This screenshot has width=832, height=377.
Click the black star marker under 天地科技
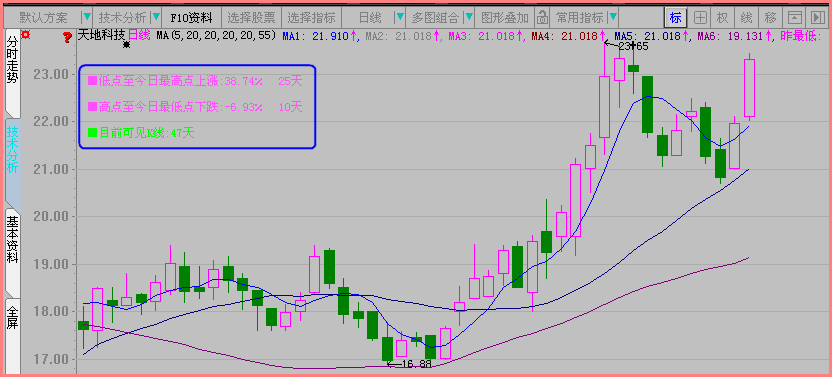[x=126, y=45]
